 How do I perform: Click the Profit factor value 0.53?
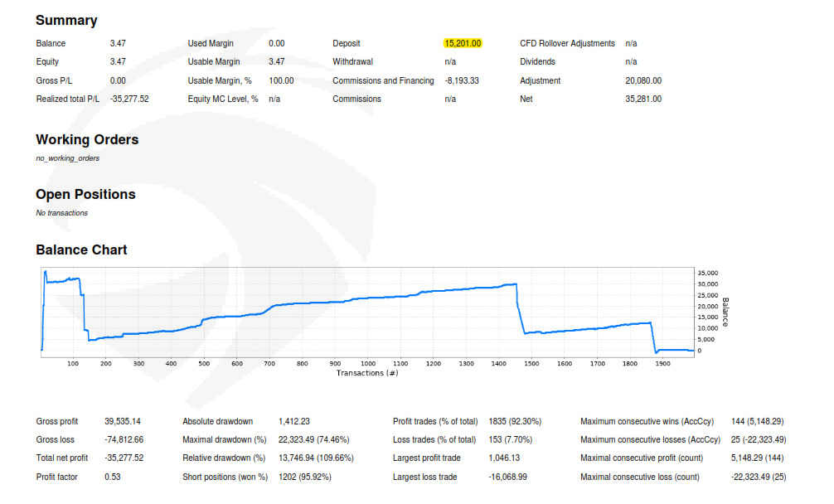pos(112,477)
